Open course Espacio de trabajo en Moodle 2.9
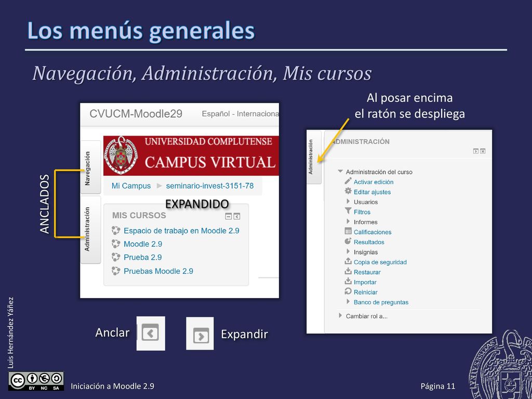This screenshot has height=399, width=532. click(x=181, y=231)
